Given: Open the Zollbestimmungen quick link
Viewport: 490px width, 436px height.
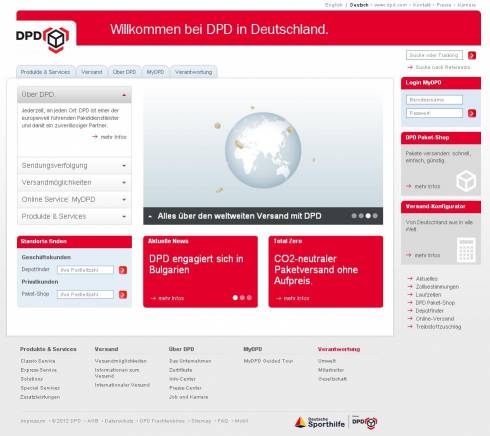Looking at the screenshot, I should click(x=437, y=287).
